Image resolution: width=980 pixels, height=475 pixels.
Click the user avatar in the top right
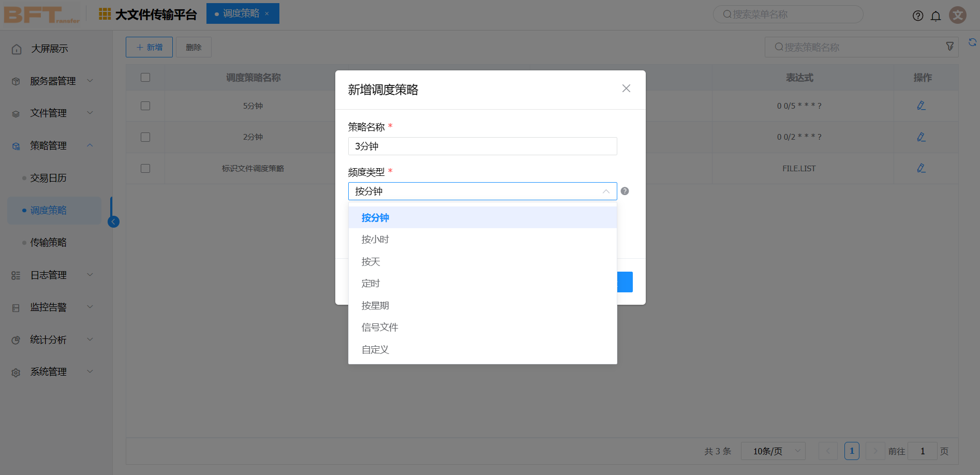958,15
